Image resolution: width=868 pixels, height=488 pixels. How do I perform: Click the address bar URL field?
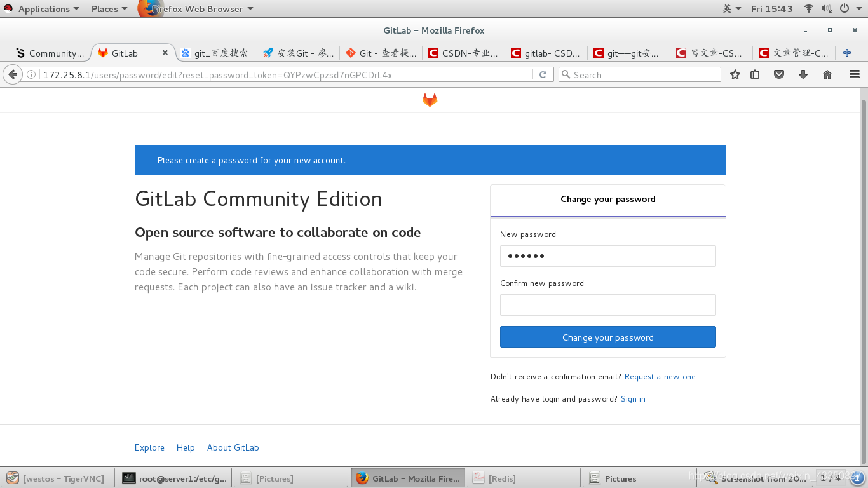[x=286, y=74]
